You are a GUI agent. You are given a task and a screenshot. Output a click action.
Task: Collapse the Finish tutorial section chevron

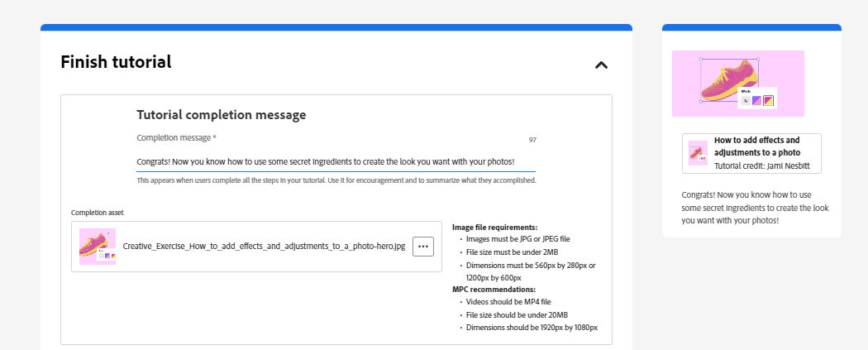coord(601,65)
